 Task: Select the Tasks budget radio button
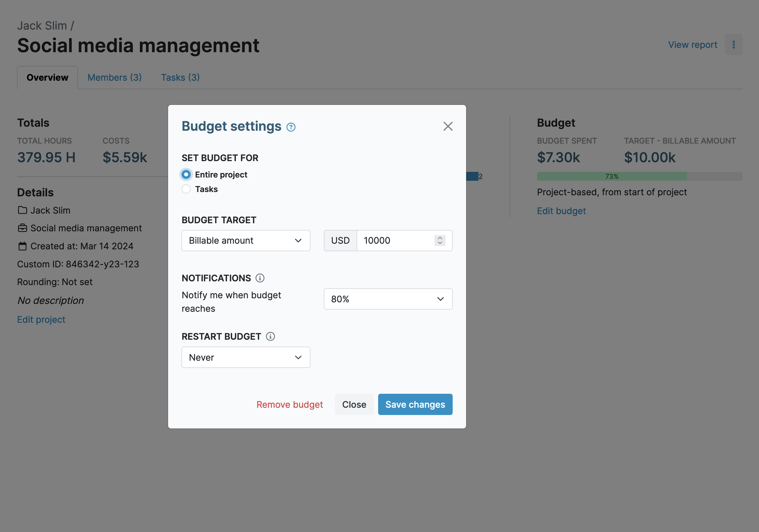[186, 189]
